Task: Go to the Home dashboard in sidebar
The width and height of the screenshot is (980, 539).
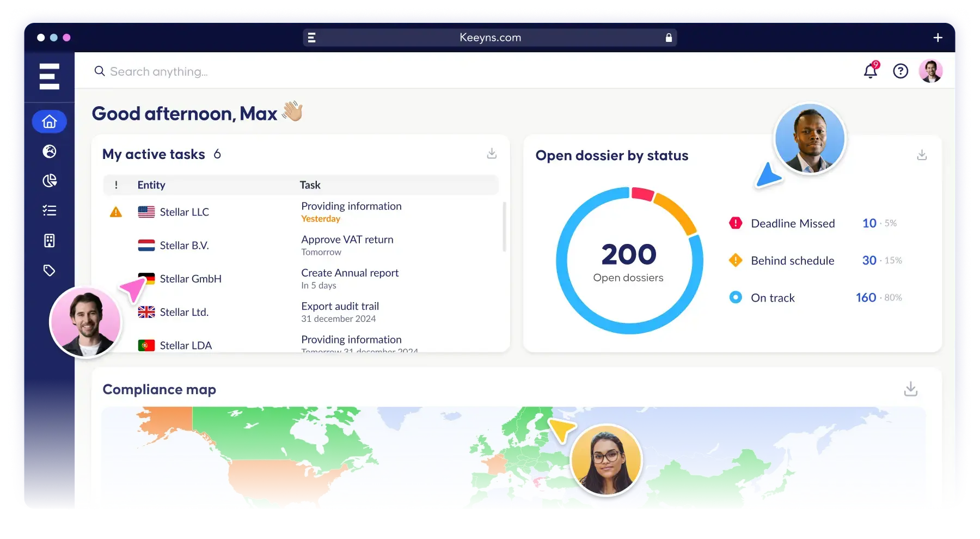Action: tap(50, 121)
